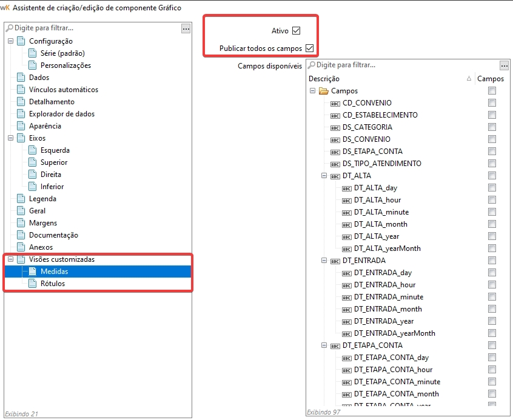Click the Dados page icon in tree

(21, 78)
